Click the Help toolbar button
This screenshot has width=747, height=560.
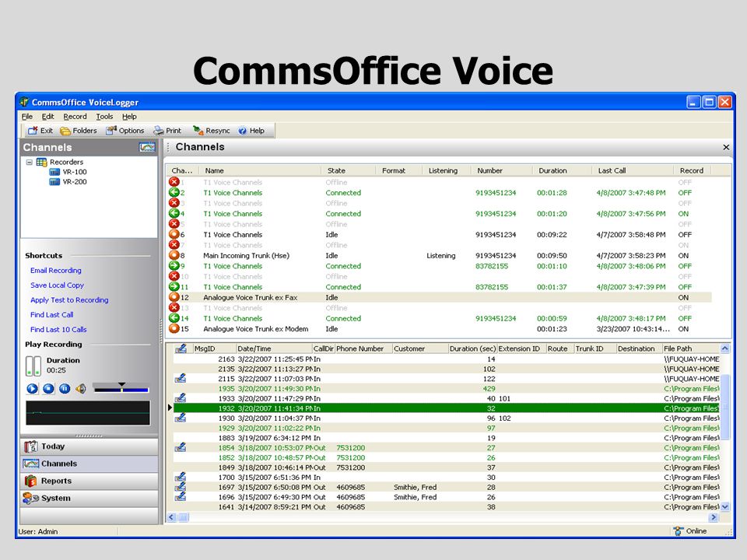tap(251, 131)
